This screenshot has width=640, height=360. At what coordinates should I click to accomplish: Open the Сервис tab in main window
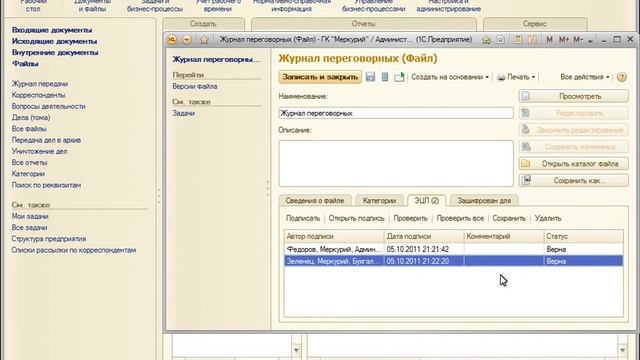tap(535, 24)
